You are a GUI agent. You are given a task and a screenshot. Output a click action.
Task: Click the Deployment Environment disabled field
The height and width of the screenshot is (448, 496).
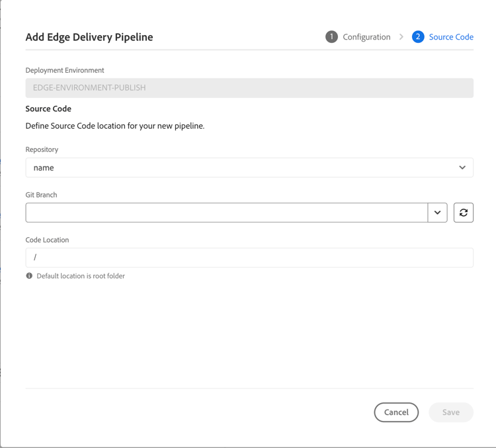click(249, 88)
